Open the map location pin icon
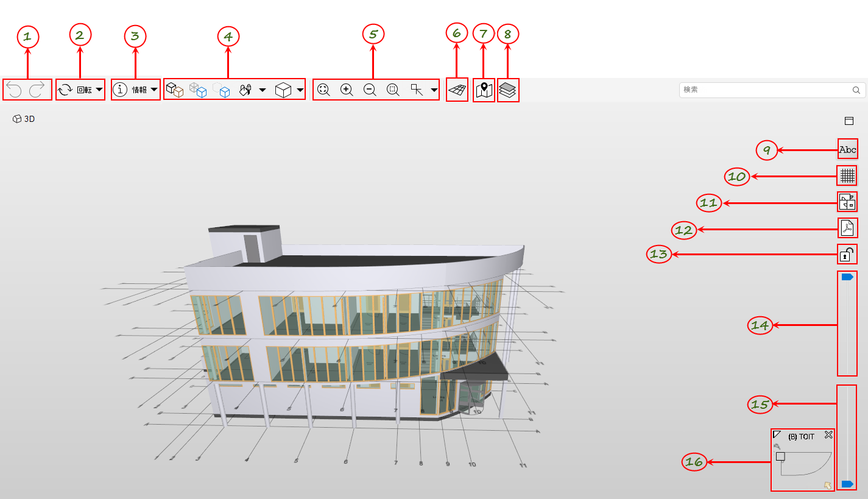Image resolution: width=868 pixels, height=499 pixels. 484,90
